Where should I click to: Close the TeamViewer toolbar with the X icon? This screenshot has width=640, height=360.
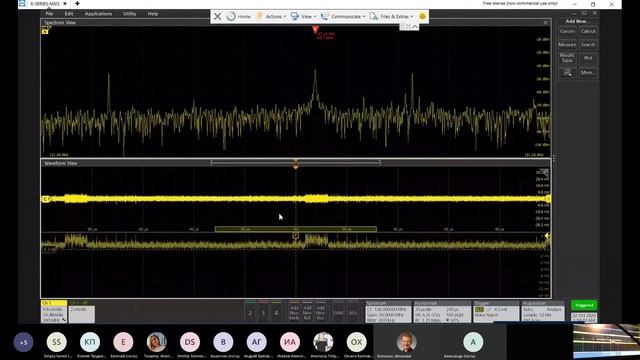pos(218,16)
